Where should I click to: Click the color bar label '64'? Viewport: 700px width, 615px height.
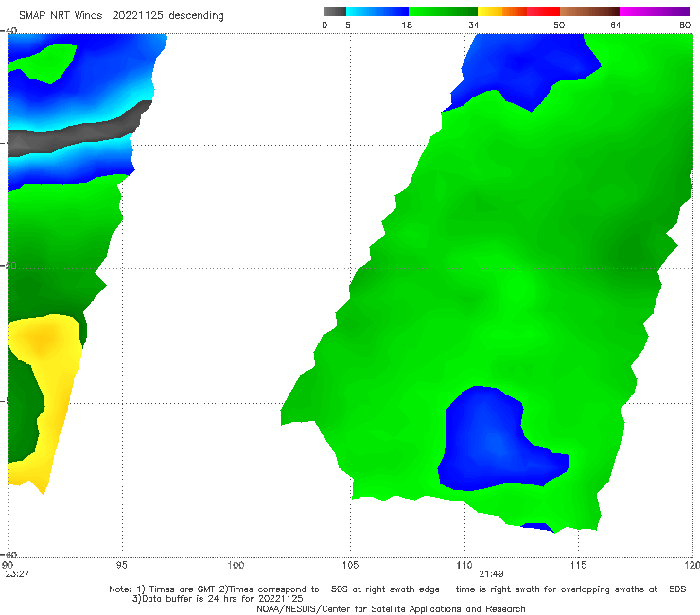pos(616,26)
